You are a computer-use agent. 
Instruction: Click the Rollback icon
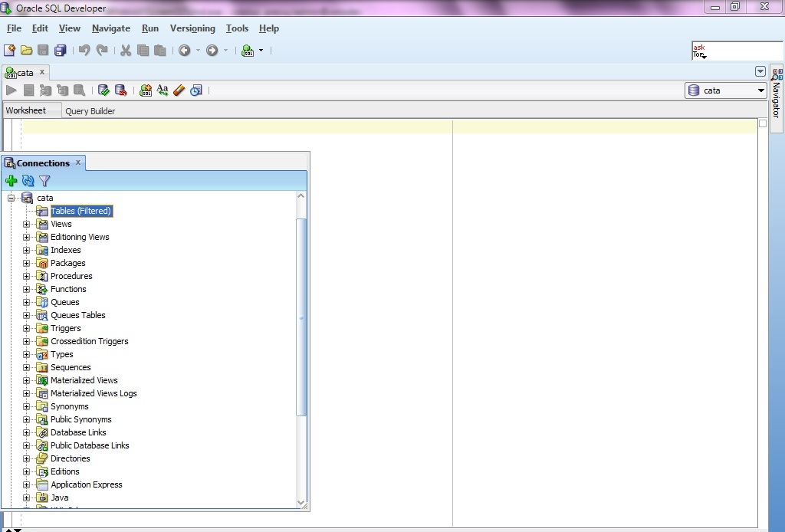click(x=120, y=90)
